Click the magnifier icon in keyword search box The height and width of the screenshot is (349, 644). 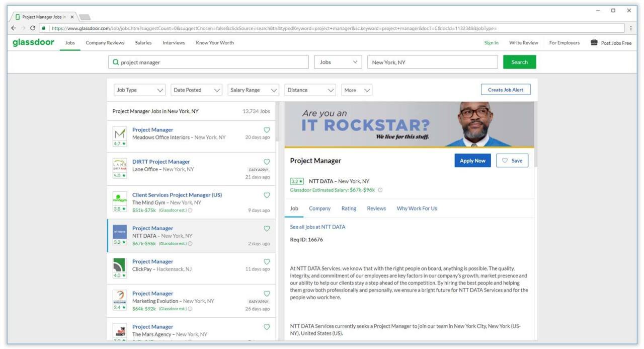116,62
